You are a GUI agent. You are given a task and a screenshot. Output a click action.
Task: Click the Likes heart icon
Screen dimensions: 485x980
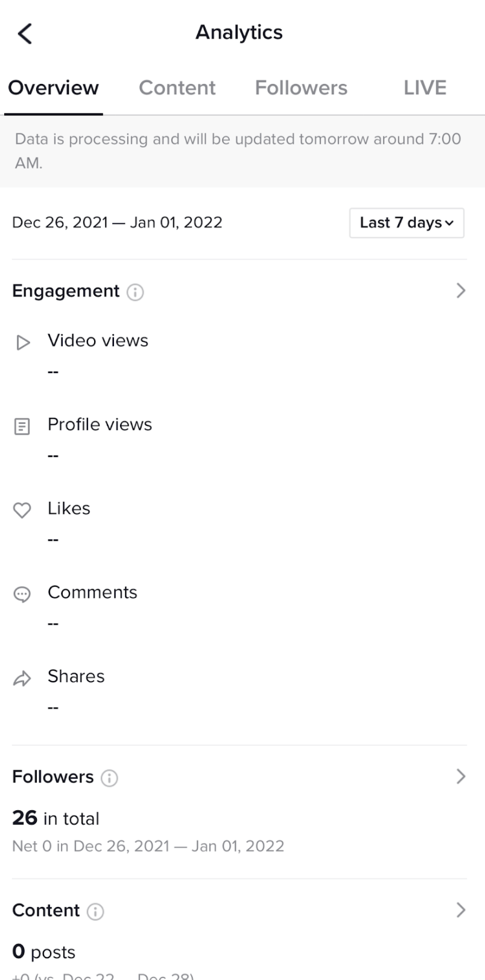(x=22, y=511)
